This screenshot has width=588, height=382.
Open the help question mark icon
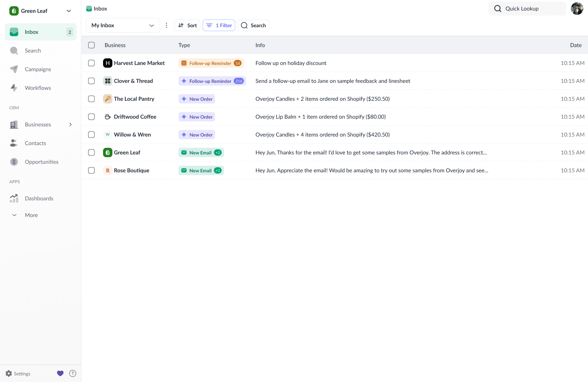(x=73, y=373)
